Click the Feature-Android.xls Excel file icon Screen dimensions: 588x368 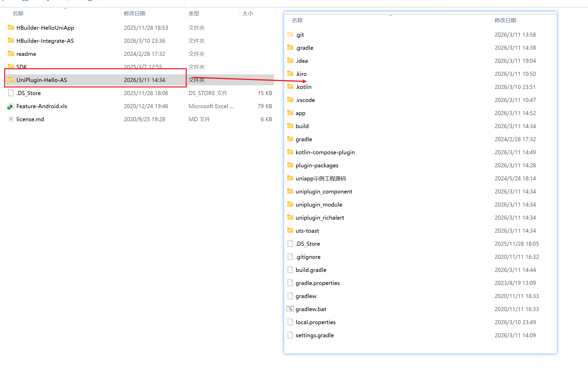tap(11, 106)
